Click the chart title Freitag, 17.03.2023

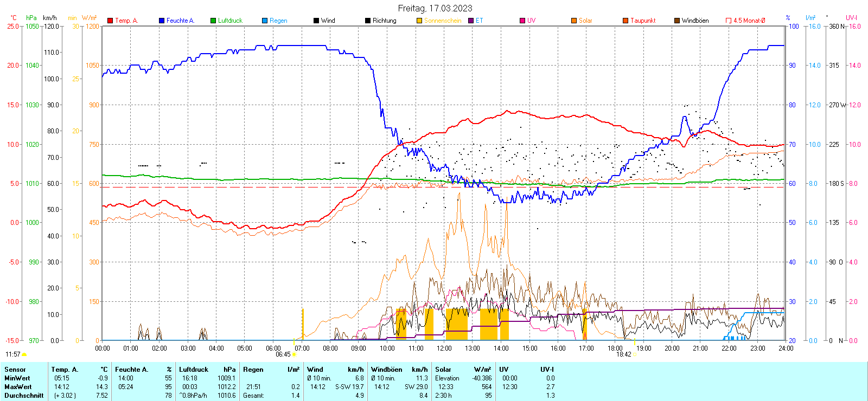pyautogui.click(x=435, y=8)
